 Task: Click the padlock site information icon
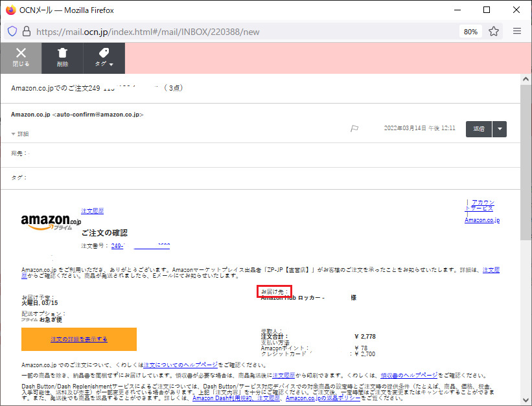[27, 31]
